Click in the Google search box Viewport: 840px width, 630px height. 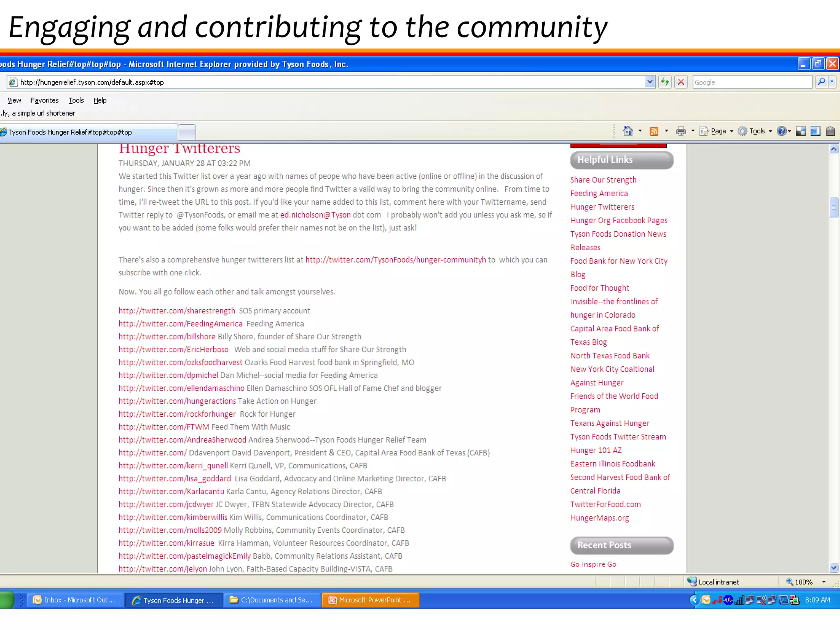(752, 82)
